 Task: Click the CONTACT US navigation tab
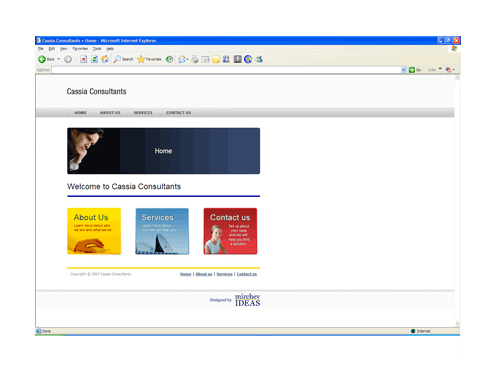click(178, 113)
